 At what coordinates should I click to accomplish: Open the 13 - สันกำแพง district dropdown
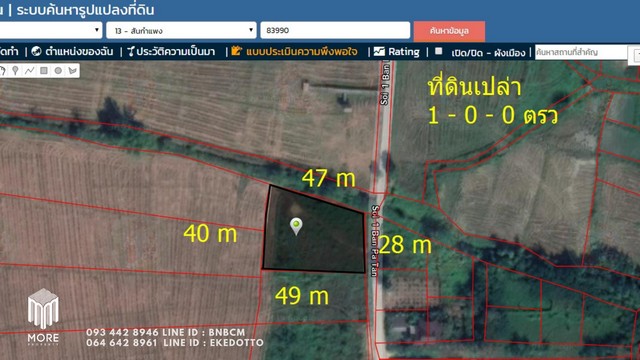click(181, 31)
